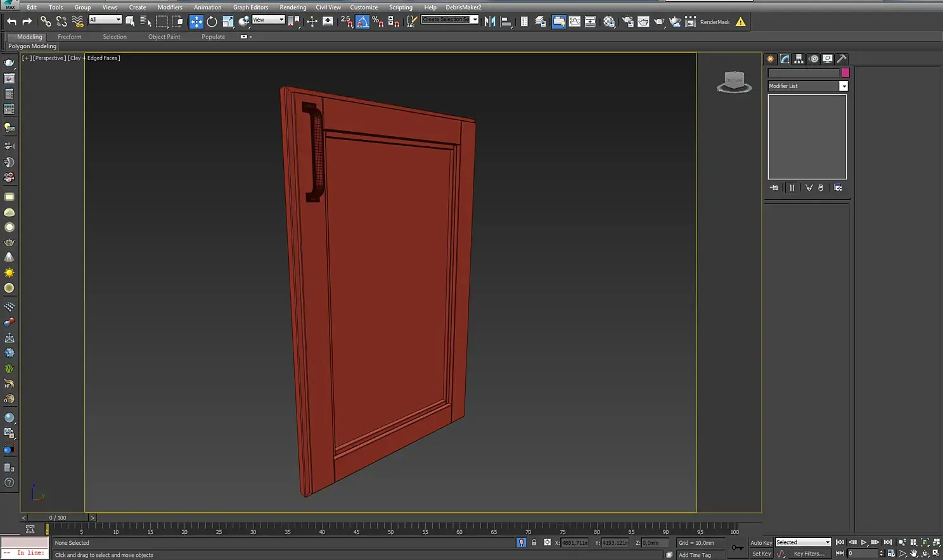Click the Undo arrow in the toolbar

click(11, 22)
